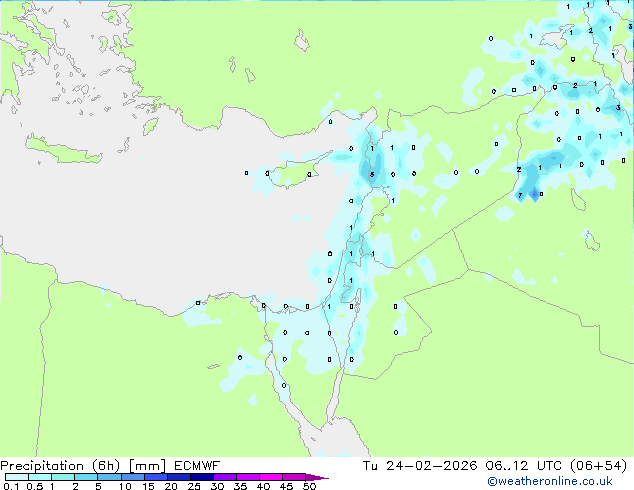Click the legend value label '35'
The width and height of the screenshot is (634, 490).
coord(240,486)
